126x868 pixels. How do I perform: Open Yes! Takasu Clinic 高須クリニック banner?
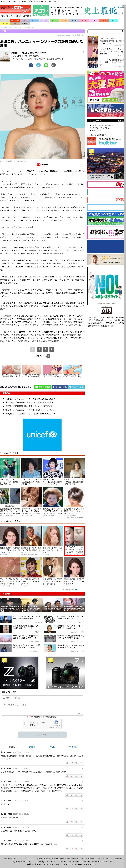(105, 260)
